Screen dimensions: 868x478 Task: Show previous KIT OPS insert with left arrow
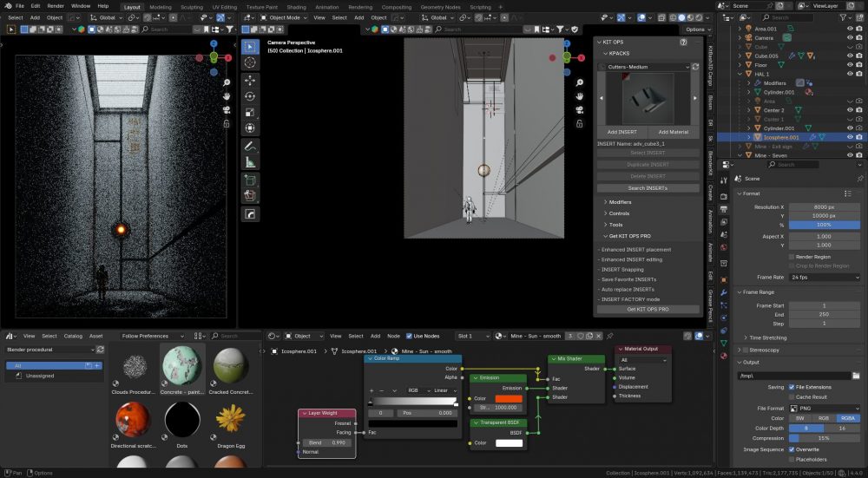pyautogui.click(x=602, y=99)
